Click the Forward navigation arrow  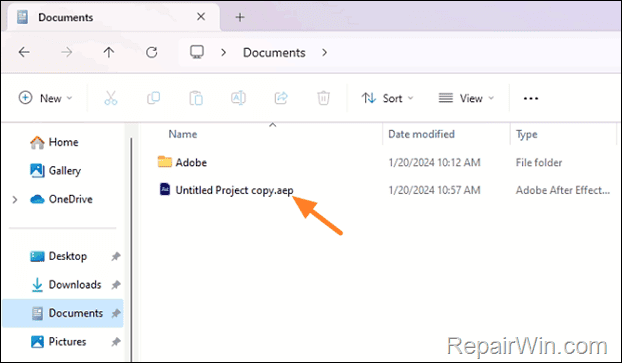pos(67,52)
